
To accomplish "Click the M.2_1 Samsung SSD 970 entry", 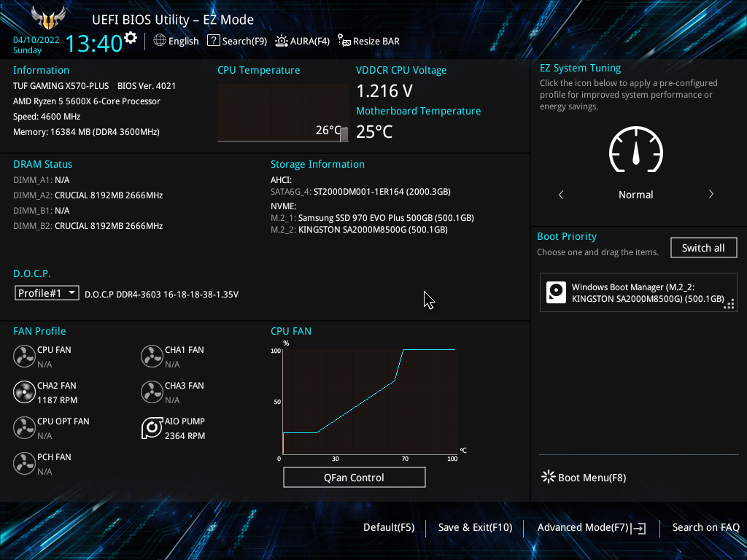I will (x=372, y=217).
